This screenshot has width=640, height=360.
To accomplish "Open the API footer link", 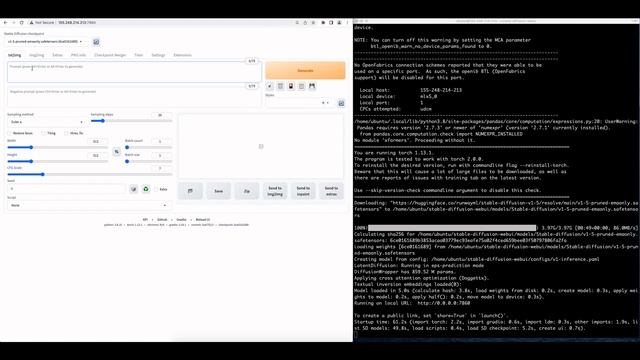I will [145, 220].
